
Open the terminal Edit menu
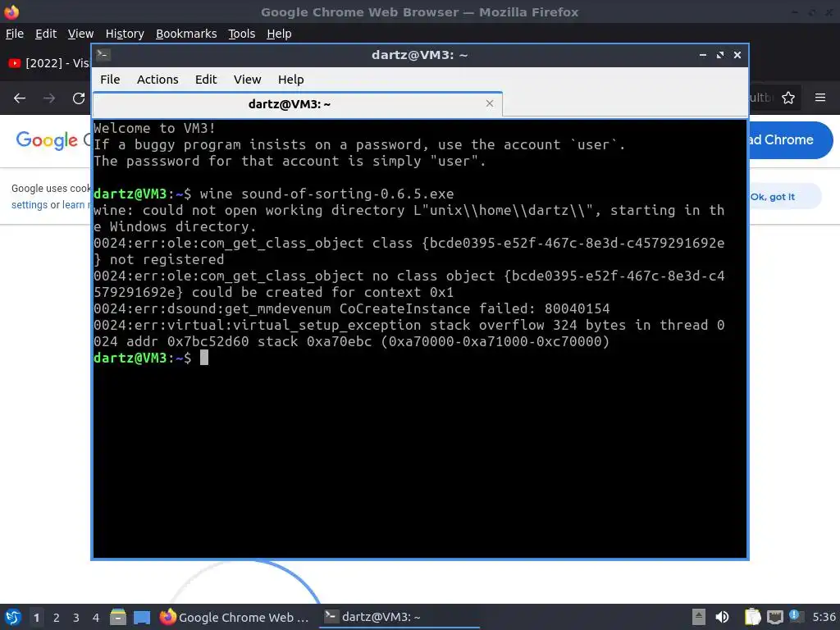[x=206, y=80]
